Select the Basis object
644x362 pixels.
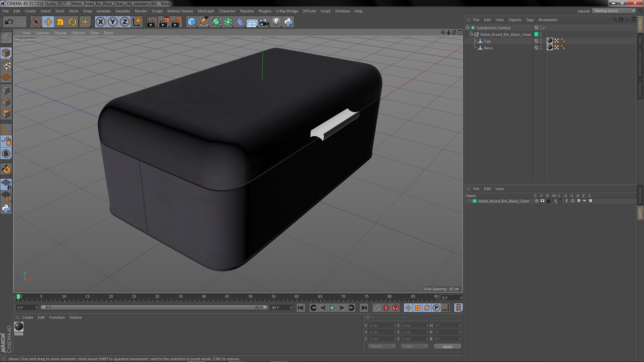(488, 48)
